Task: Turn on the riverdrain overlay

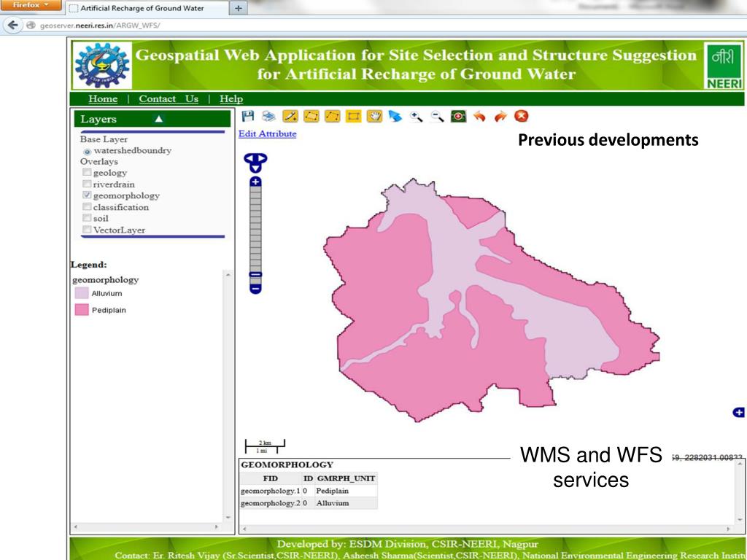Action: pyautogui.click(x=87, y=184)
